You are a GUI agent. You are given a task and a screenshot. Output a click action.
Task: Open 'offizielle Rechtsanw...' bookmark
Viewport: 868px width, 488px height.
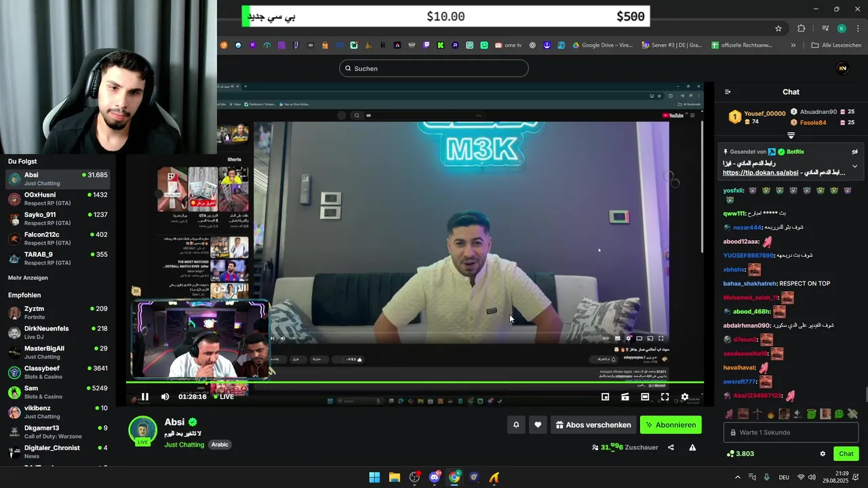click(x=742, y=45)
